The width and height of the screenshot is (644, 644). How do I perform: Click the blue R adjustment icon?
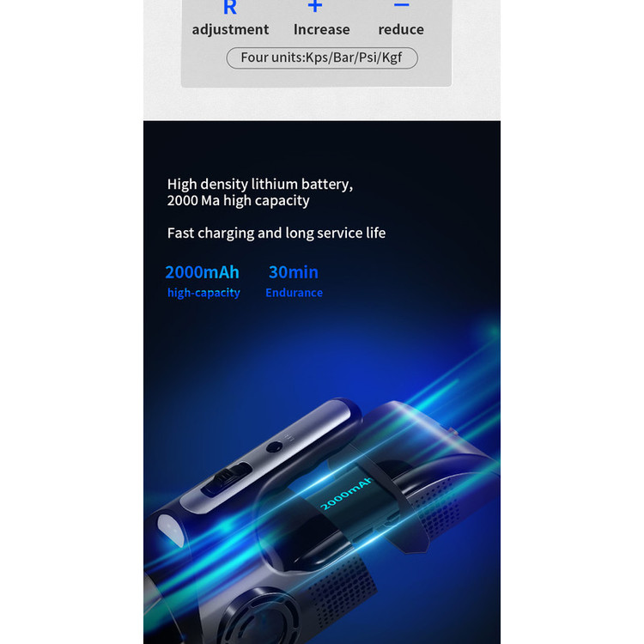click(x=229, y=7)
